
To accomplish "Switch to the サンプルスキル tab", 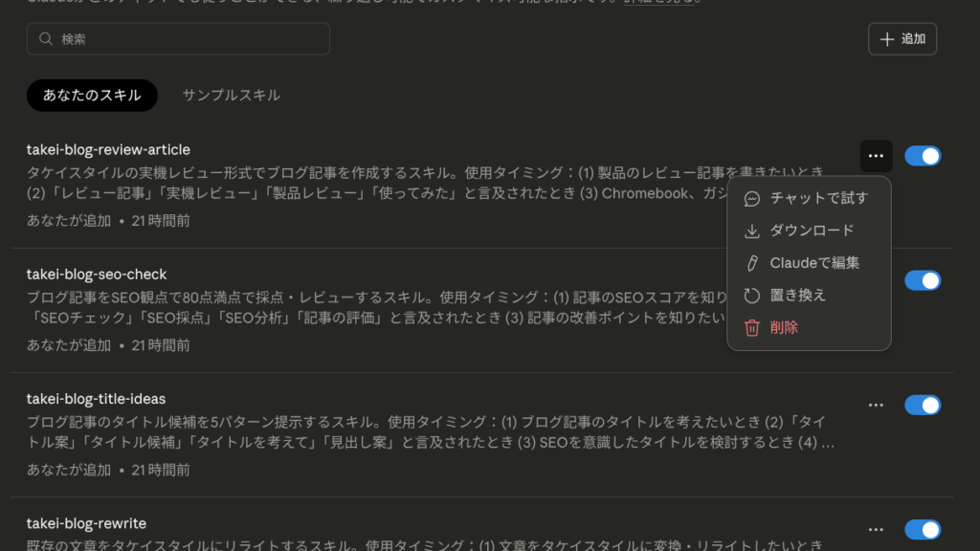I will 232,95.
